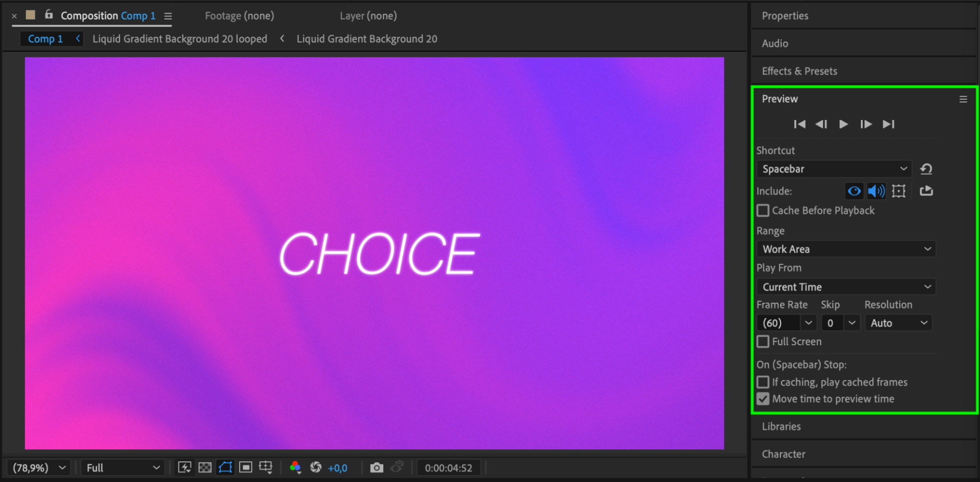Open the Effects & Presets panel tab
This screenshot has width=980, height=482.
point(799,71)
